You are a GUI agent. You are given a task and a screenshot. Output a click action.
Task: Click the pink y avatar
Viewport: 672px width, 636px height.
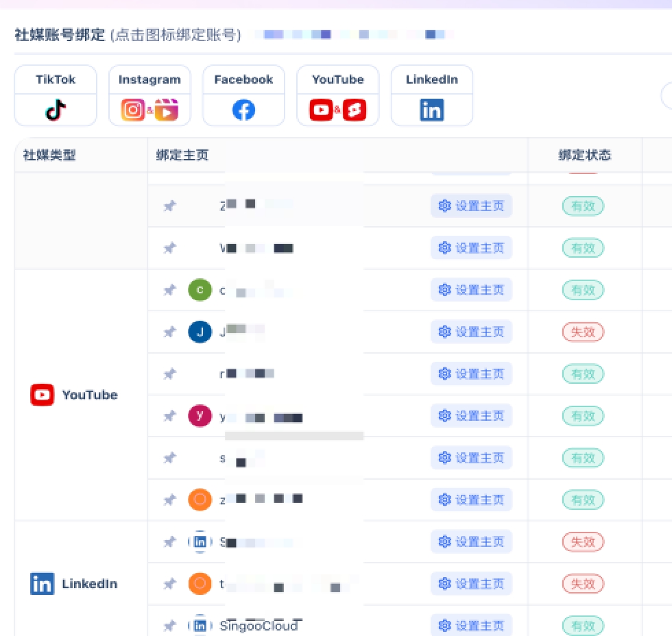click(200, 416)
